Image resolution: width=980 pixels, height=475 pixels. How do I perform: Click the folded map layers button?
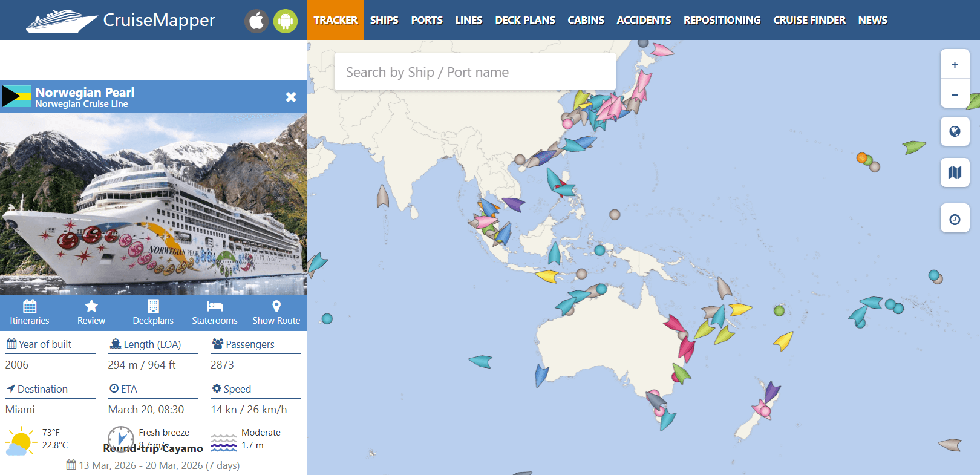tap(955, 172)
